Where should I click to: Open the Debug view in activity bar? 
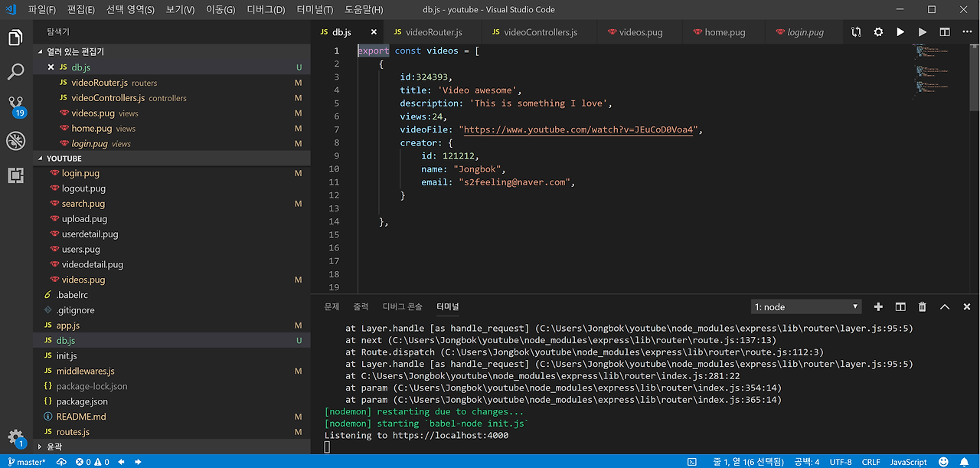coord(15,141)
